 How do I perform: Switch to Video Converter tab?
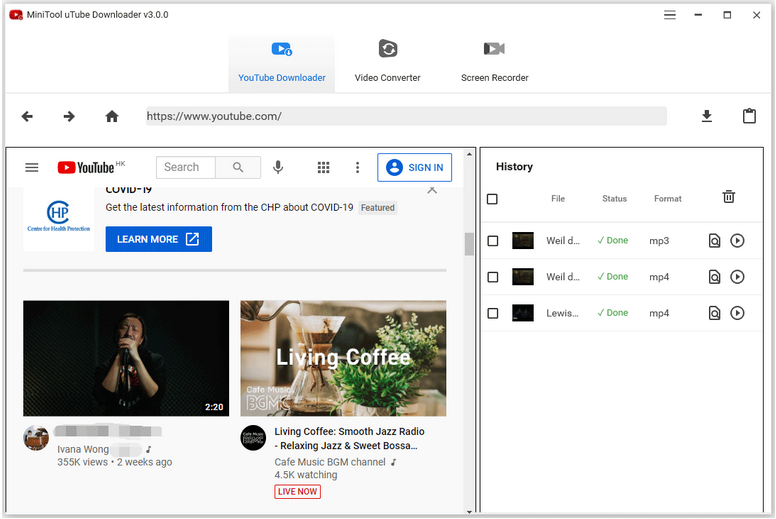point(388,64)
